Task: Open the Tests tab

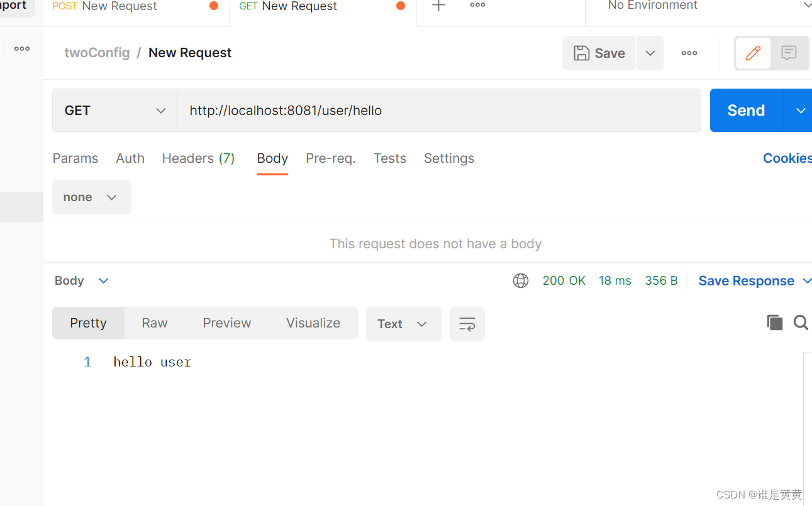Action: pos(390,158)
